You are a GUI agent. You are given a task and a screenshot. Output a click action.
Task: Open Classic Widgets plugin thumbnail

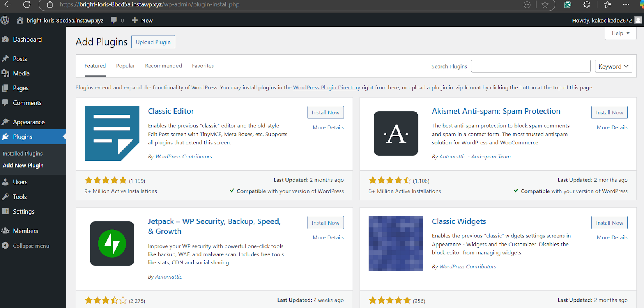coord(396,243)
